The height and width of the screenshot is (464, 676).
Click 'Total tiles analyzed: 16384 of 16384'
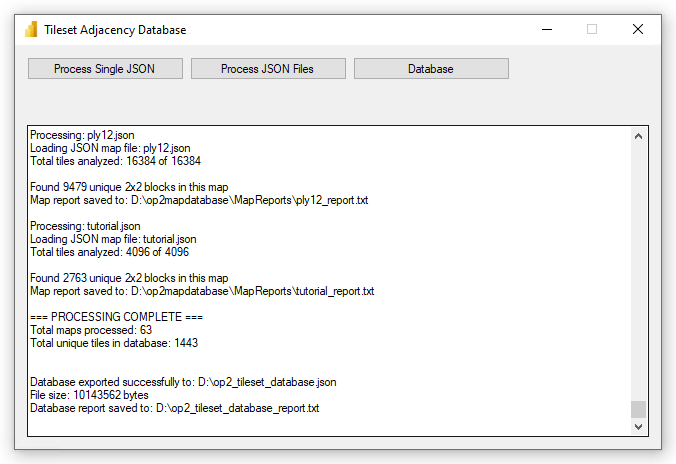point(115,161)
